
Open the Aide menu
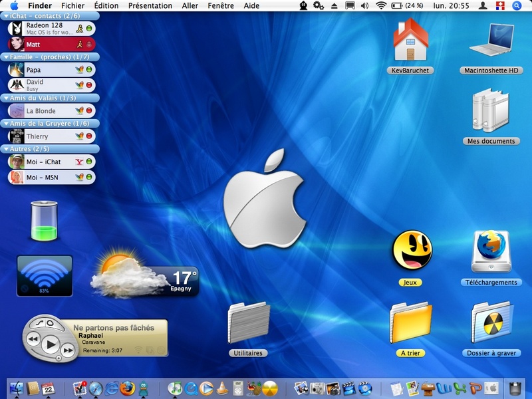(x=251, y=5)
